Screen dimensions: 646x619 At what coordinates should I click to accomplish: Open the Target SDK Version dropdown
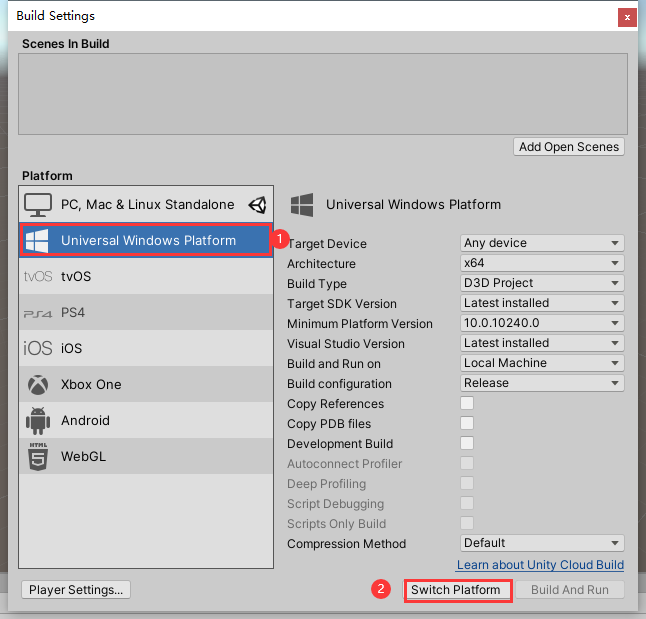click(542, 303)
